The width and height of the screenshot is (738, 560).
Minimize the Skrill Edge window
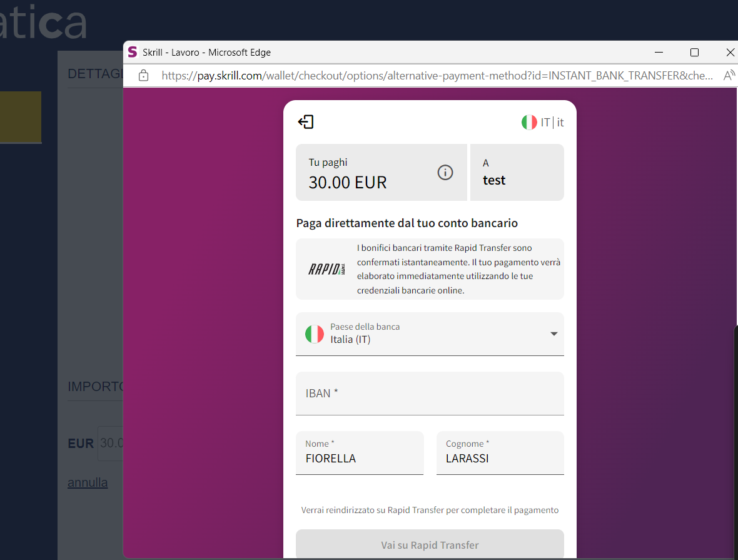coord(659,53)
